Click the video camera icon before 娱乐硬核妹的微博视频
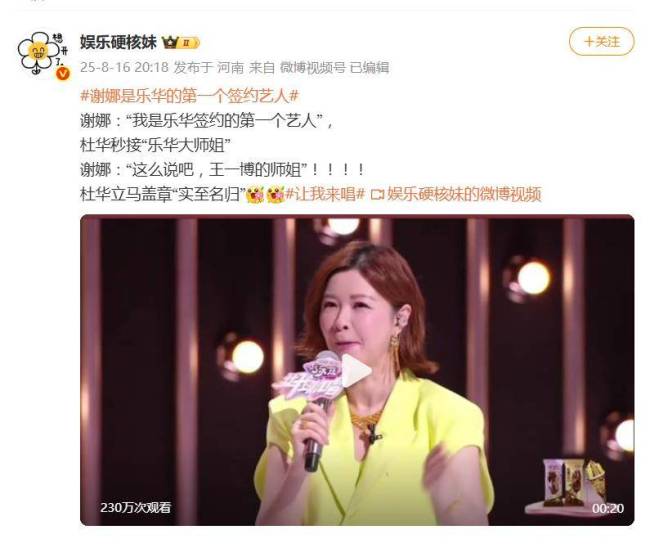 click(377, 195)
